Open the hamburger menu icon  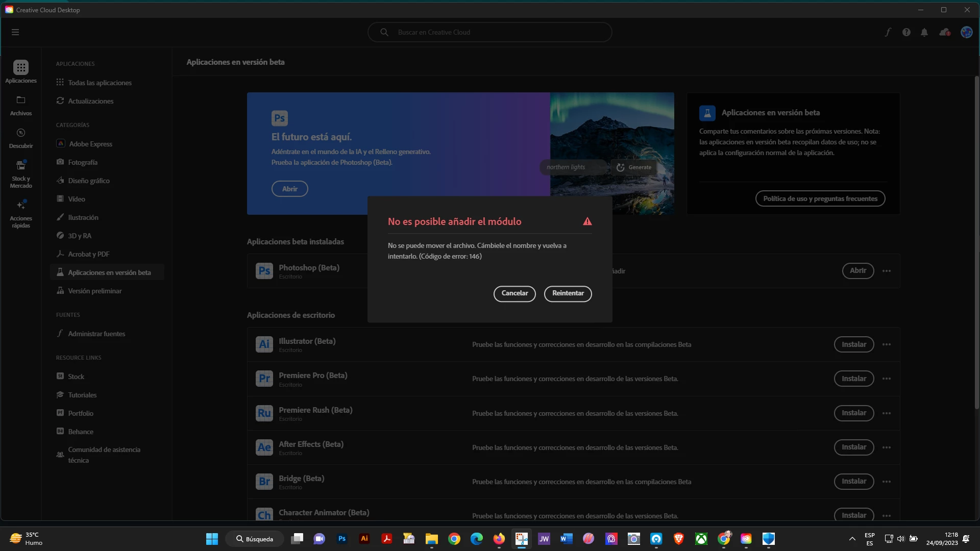(15, 32)
